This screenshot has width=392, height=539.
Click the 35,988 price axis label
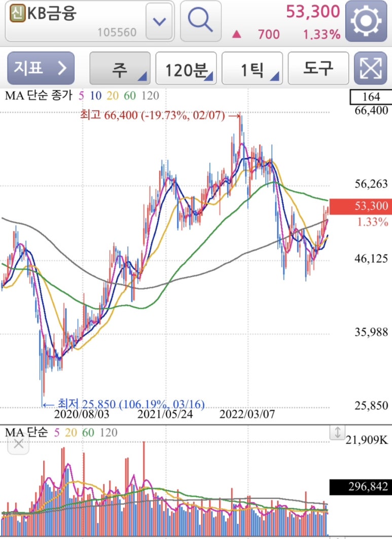371,332
